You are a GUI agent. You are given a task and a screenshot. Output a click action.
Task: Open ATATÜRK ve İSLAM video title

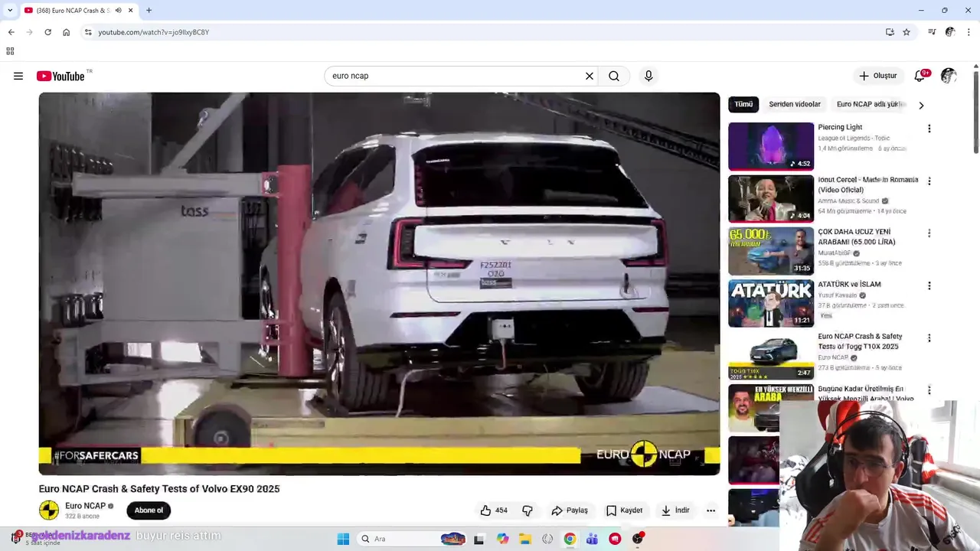point(849,284)
